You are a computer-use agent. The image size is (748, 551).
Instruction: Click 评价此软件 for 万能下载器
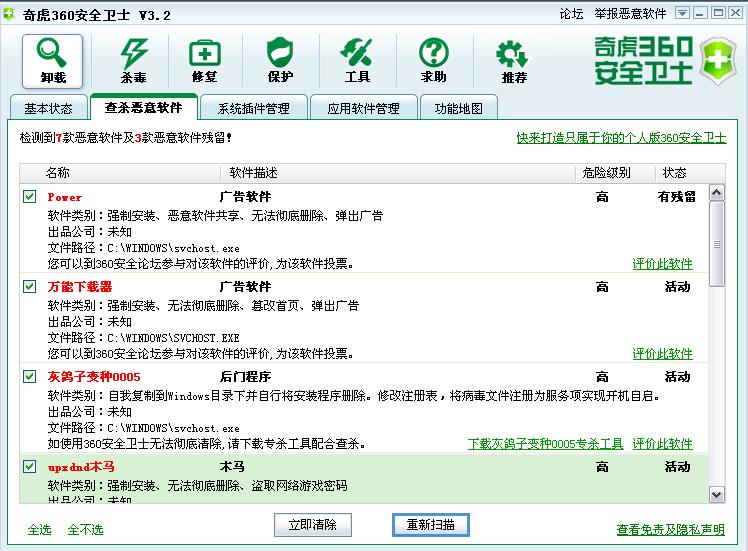pos(662,353)
